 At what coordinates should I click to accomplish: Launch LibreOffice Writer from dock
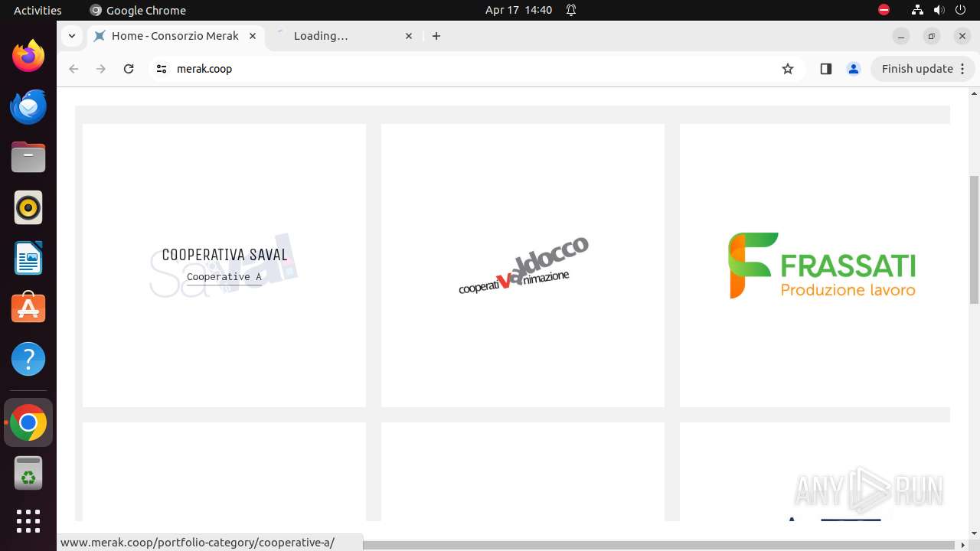(28, 258)
